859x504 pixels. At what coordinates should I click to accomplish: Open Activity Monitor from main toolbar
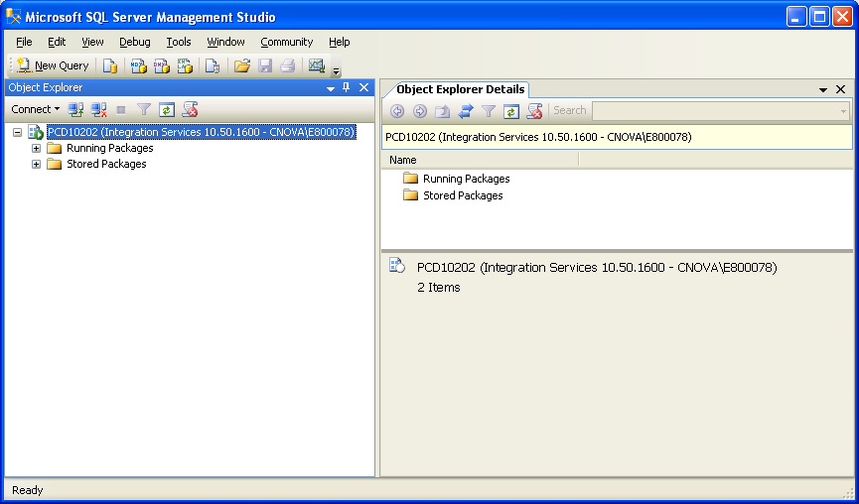(317, 65)
